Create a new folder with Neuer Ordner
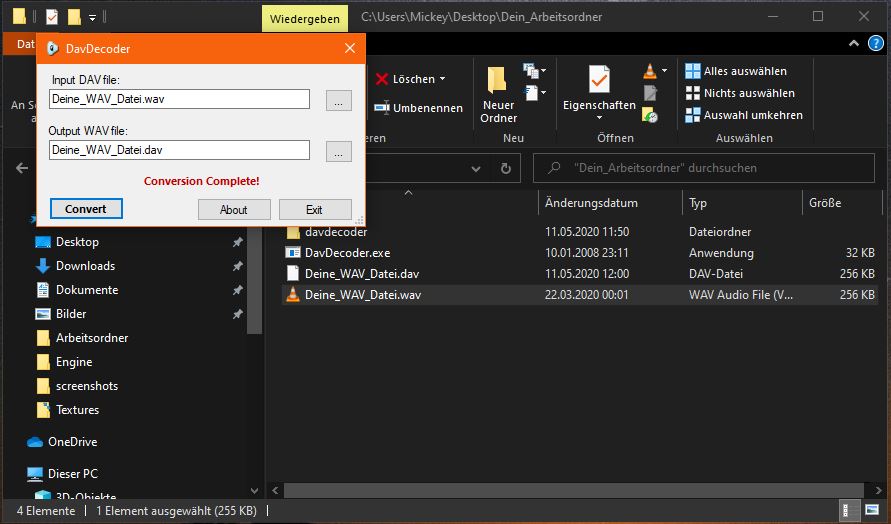 pos(498,96)
